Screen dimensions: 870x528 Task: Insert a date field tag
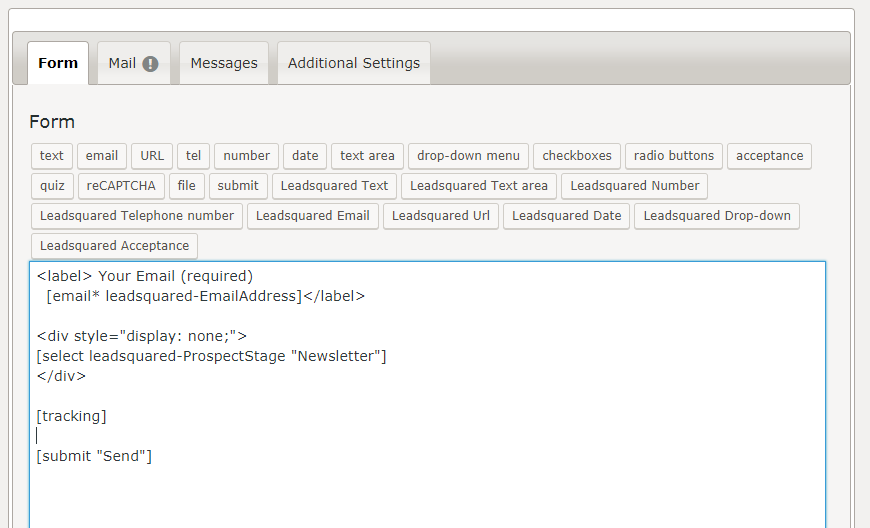pyautogui.click(x=305, y=156)
